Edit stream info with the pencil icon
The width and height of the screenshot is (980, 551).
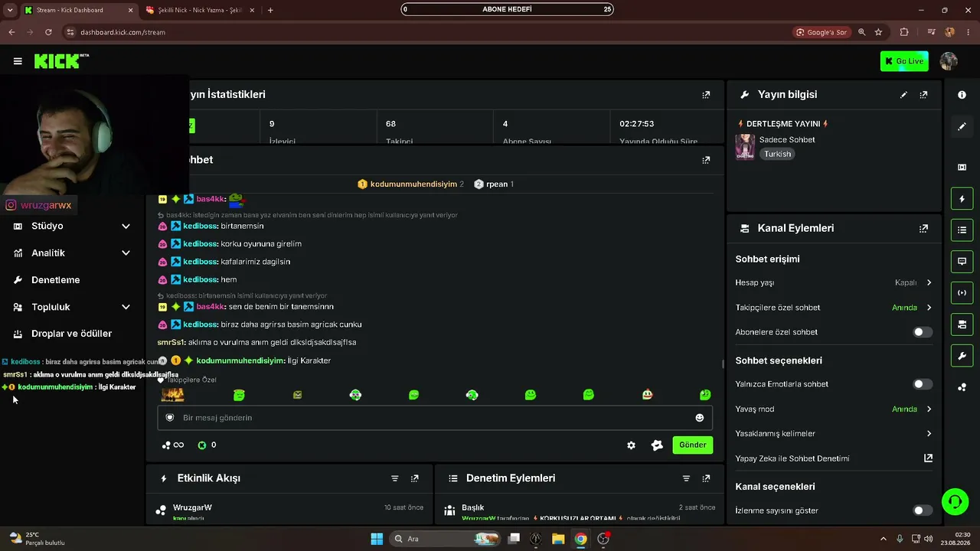pos(903,95)
